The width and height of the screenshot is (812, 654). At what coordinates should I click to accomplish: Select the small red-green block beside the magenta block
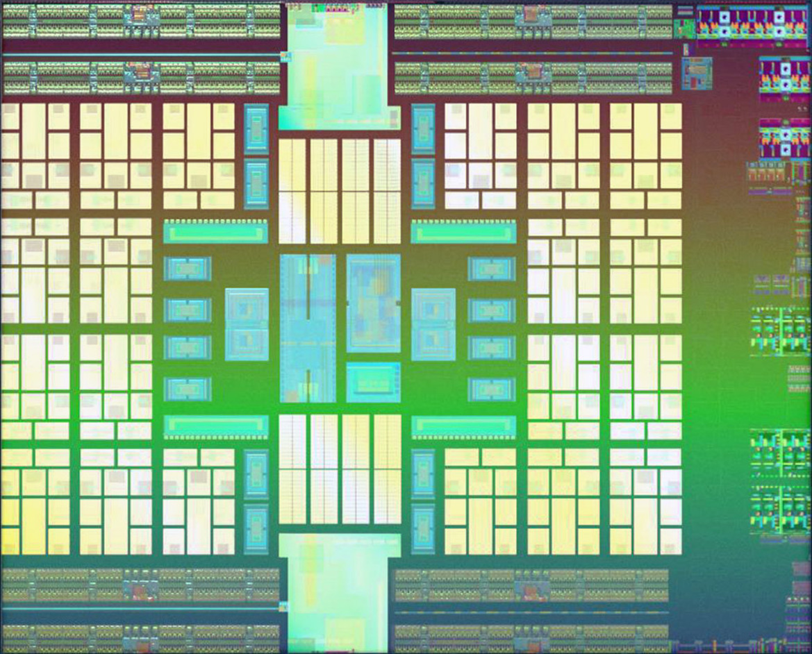[684, 29]
